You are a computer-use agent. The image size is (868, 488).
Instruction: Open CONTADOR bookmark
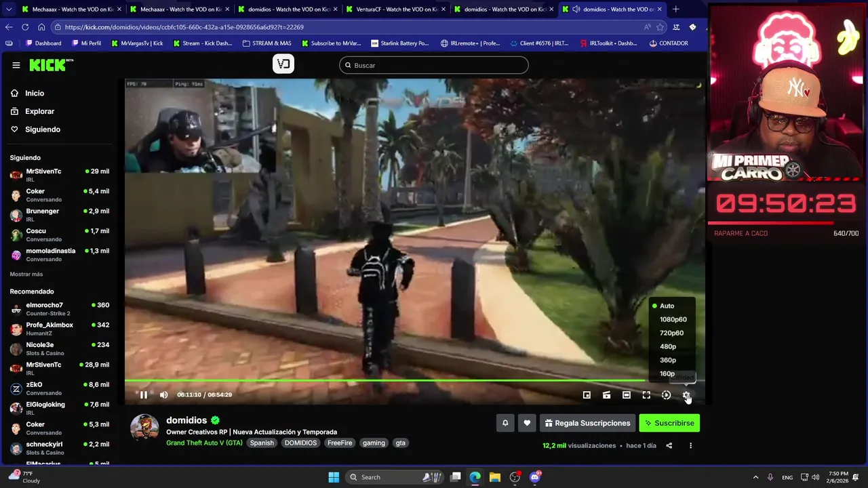pos(669,43)
